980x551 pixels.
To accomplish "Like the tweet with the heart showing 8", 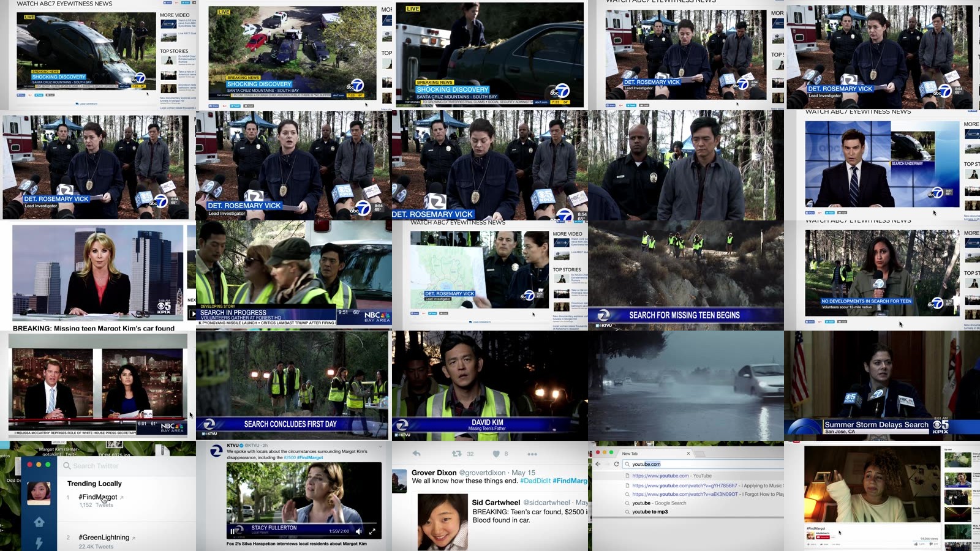I will (x=496, y=454).
